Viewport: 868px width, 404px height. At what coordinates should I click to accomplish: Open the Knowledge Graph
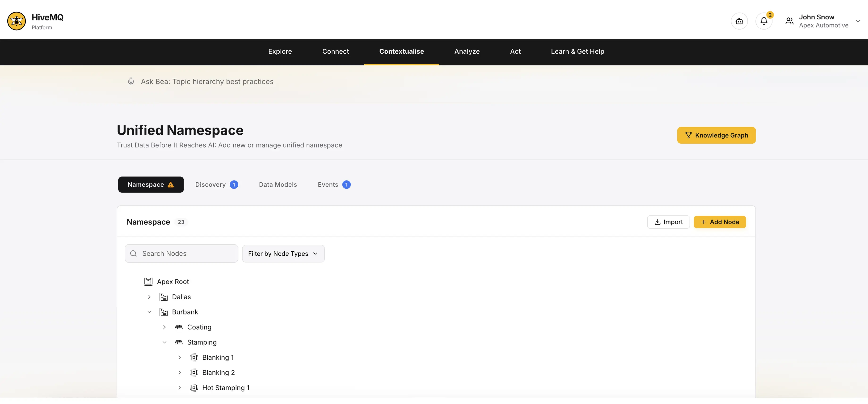[x=716, y=135]
